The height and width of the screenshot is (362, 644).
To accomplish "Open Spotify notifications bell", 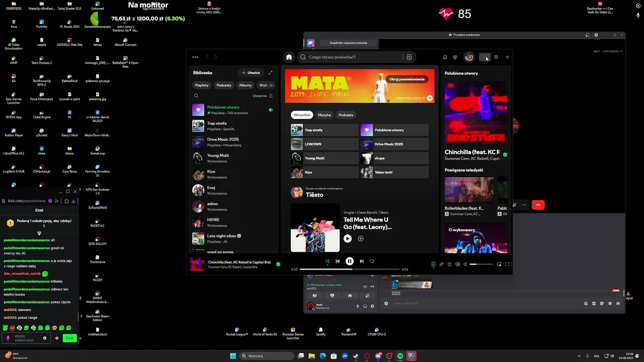I will [x=445, y=57].
